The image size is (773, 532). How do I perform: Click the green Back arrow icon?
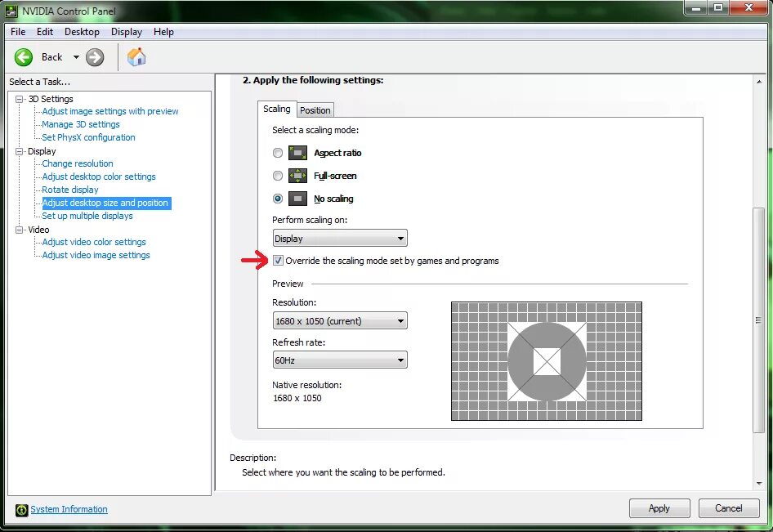pyautogui.click(x=23, y=57)
